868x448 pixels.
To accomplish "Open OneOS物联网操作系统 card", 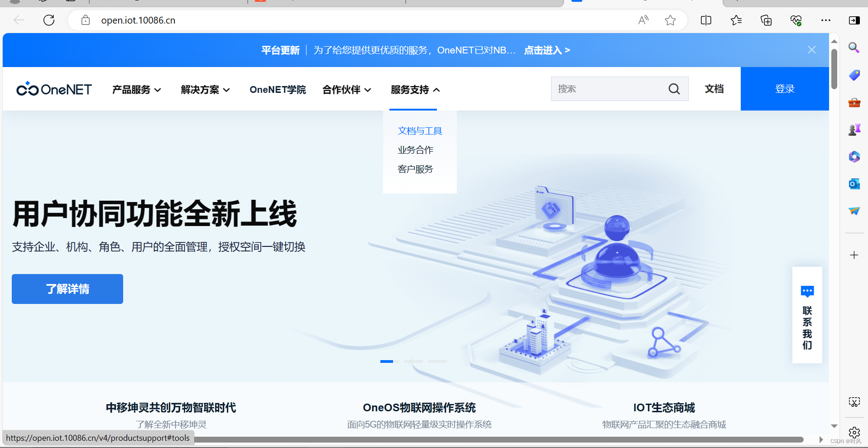I will pos(419,415).
